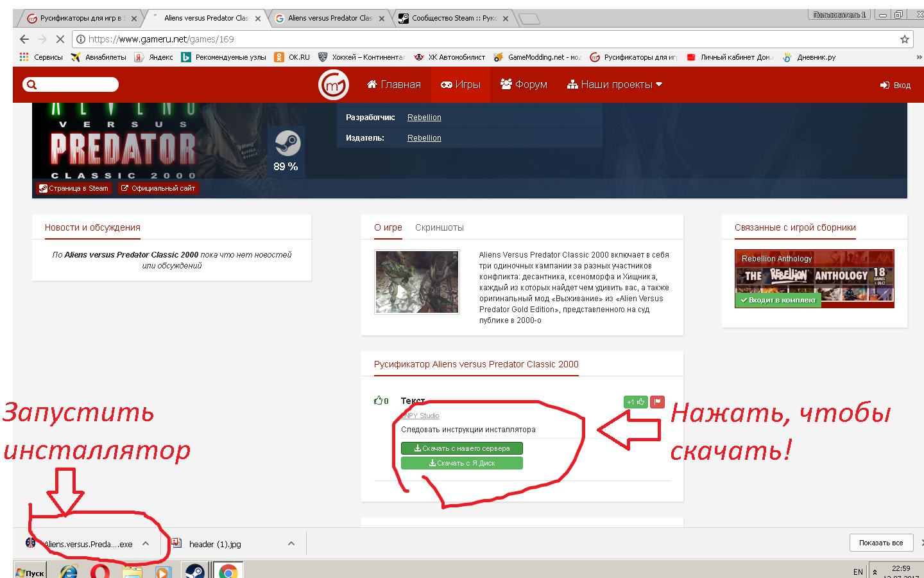Switch to Chrome on the taskbar

(228, 571)
